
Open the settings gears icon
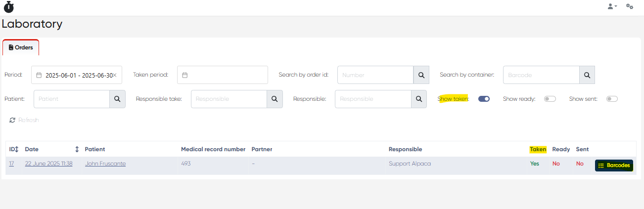click(x=630, y=6)
